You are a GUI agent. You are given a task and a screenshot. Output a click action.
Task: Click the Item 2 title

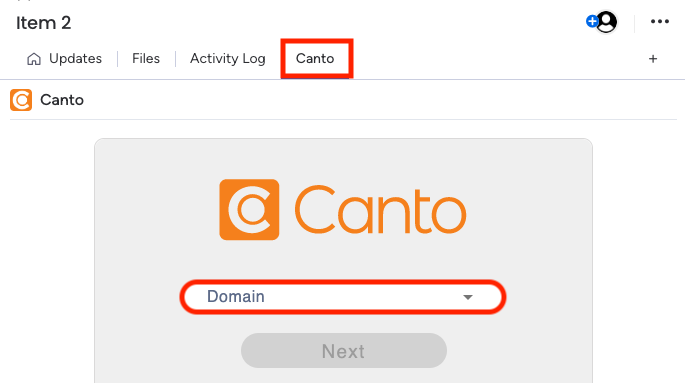43,23
